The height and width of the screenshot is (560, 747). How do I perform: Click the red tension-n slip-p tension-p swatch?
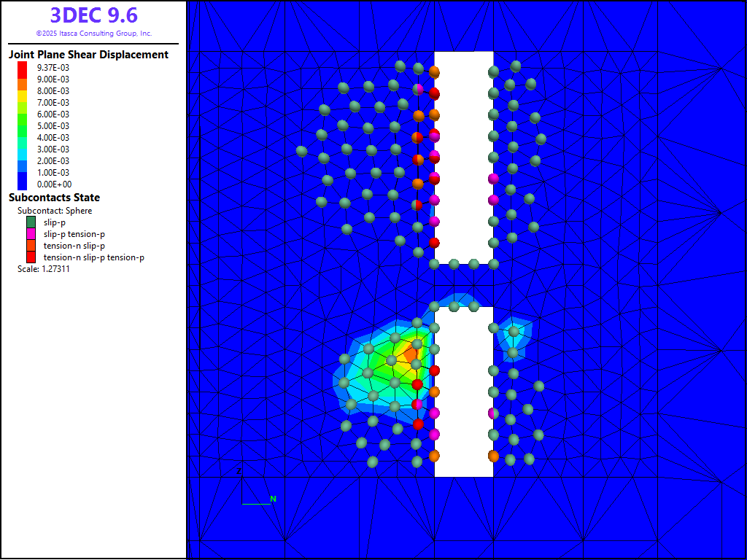(31, 257)
